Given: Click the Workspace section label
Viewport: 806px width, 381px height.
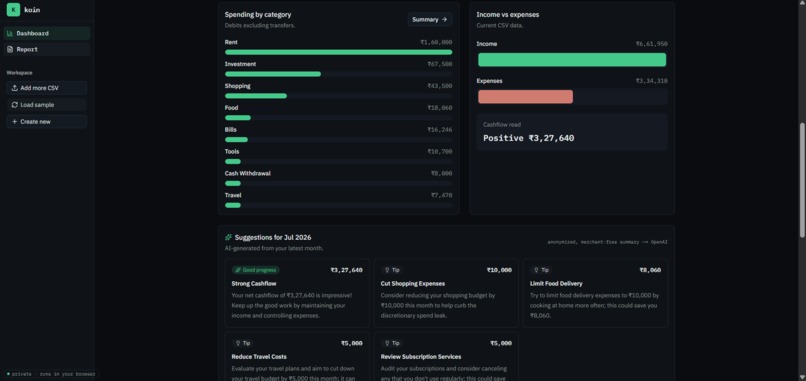Looking at the screenshot, I should point(20,73).
